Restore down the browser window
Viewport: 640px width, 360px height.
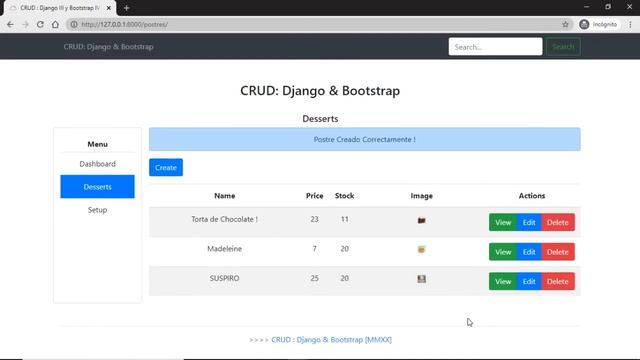tap(608, 7)
